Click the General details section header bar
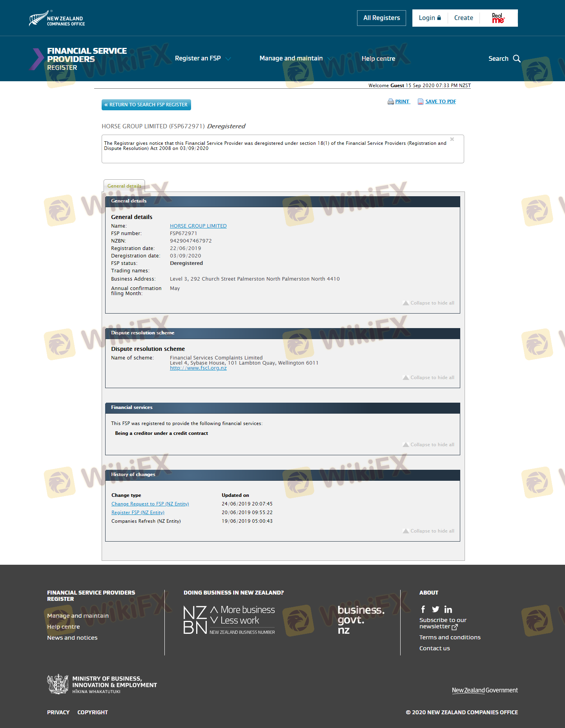This screenshot has height=728, width=565. tap(282, 201)
